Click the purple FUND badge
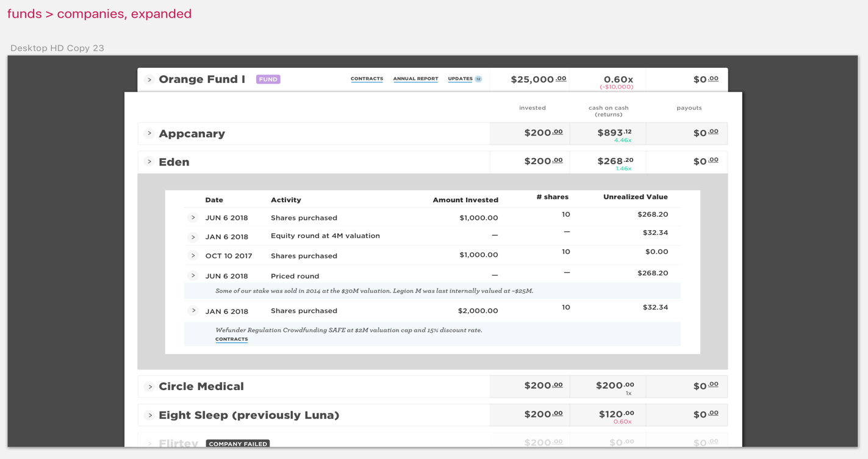 (x=268, y=79)
